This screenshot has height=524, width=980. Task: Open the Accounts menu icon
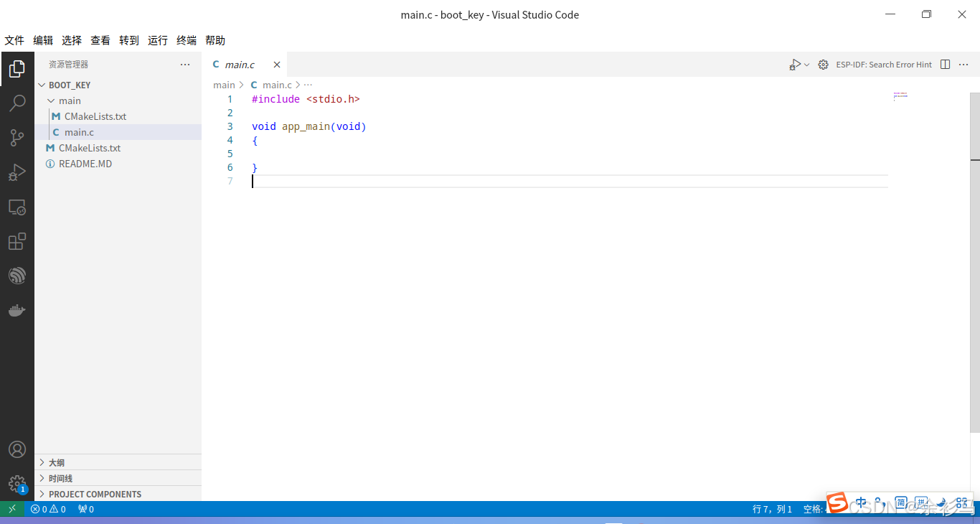[17, 449]
